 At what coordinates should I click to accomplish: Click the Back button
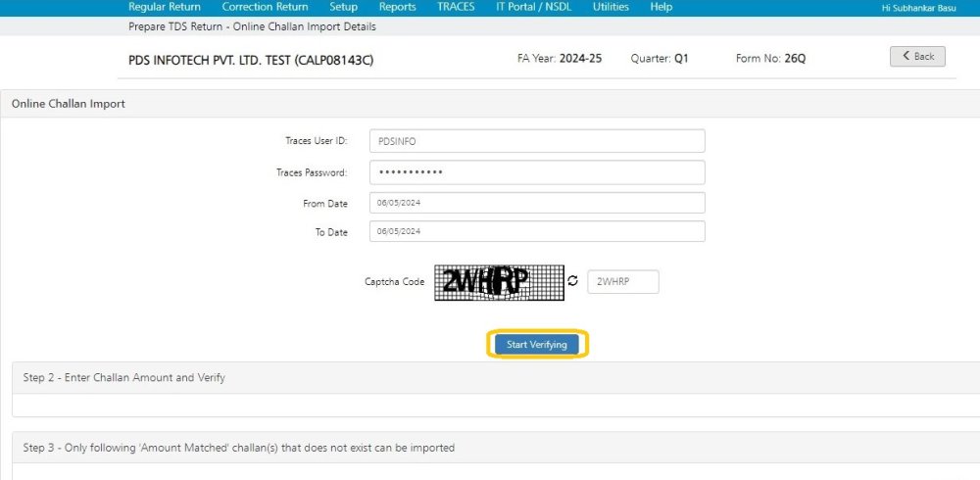tap(917, 56)
